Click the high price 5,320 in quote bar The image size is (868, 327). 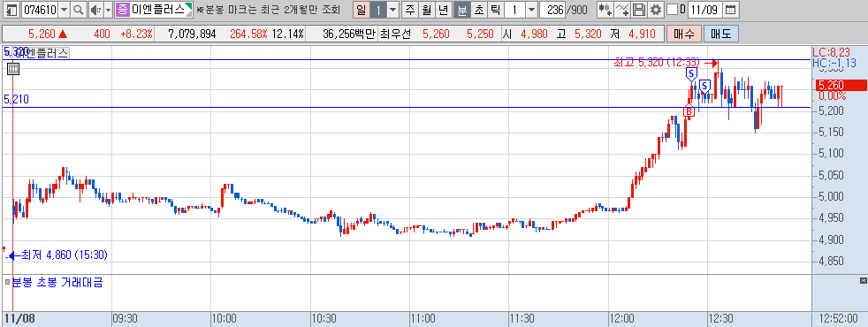coord(587,34)
